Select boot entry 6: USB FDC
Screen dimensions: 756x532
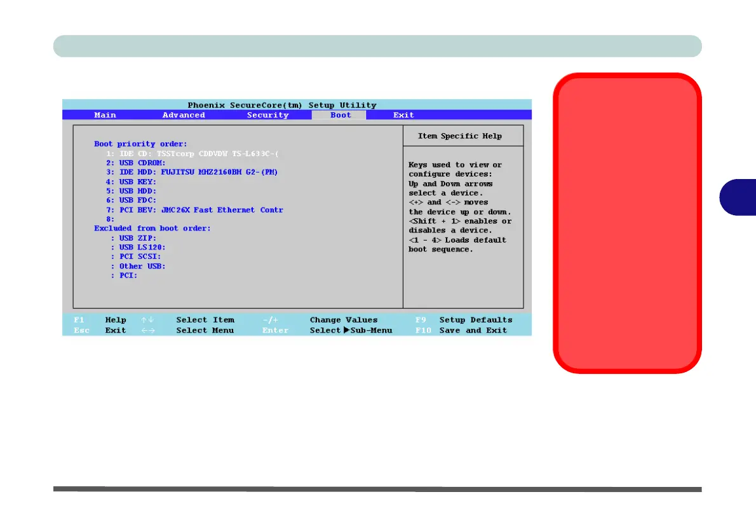[131, 200]
